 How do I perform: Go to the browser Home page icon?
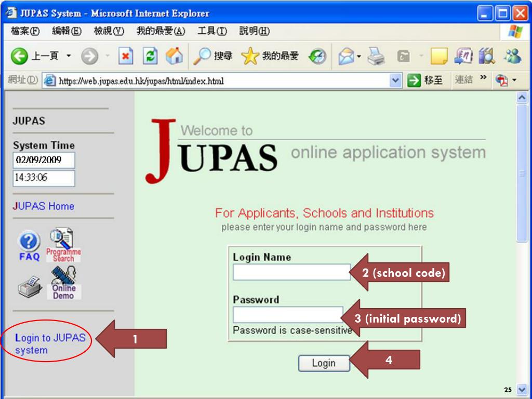(x=174, y=56)
